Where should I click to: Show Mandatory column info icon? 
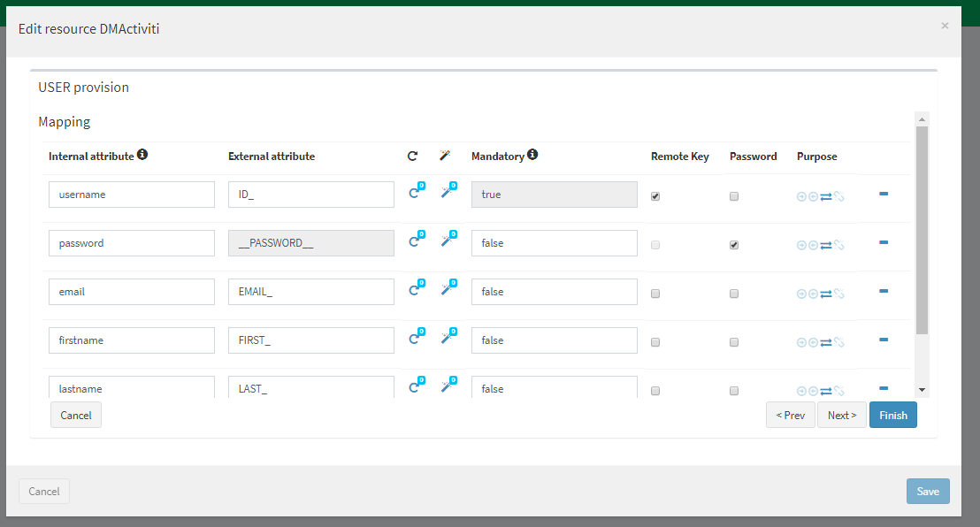532,155
